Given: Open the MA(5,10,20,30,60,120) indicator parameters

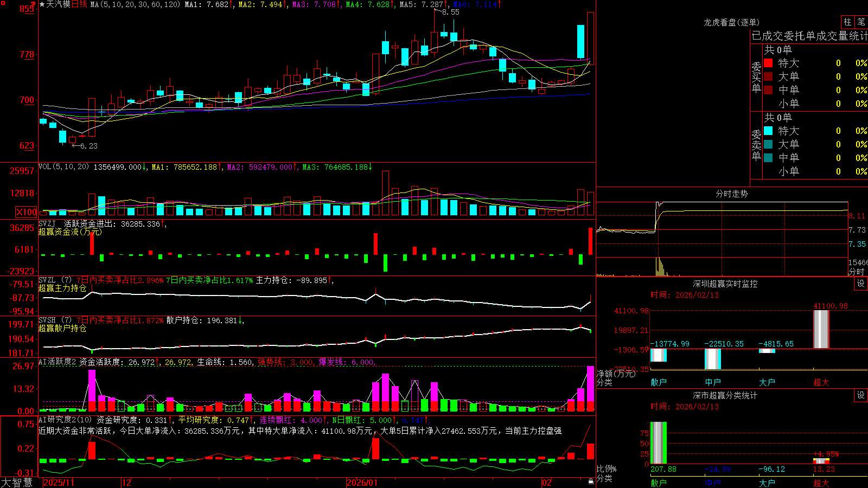Looking at the screenshot, I should pyautogui.click(x=135, y=4).
